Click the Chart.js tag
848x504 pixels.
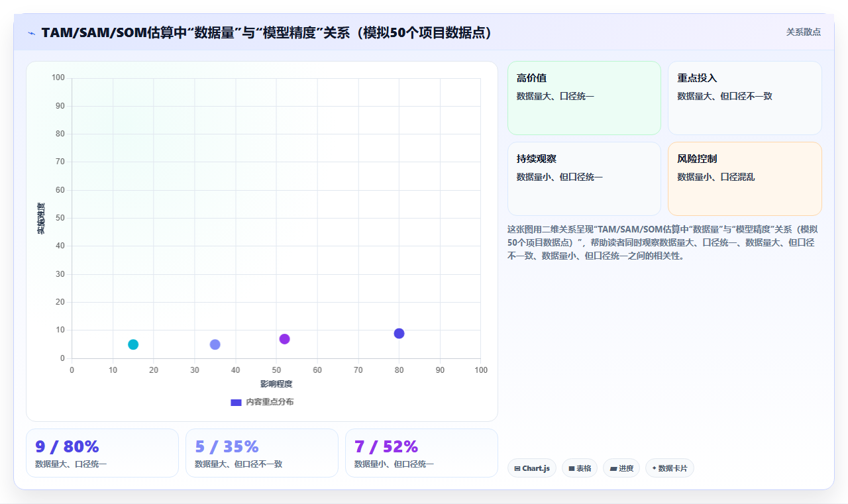pyautogui.click(x=532, y=468)
